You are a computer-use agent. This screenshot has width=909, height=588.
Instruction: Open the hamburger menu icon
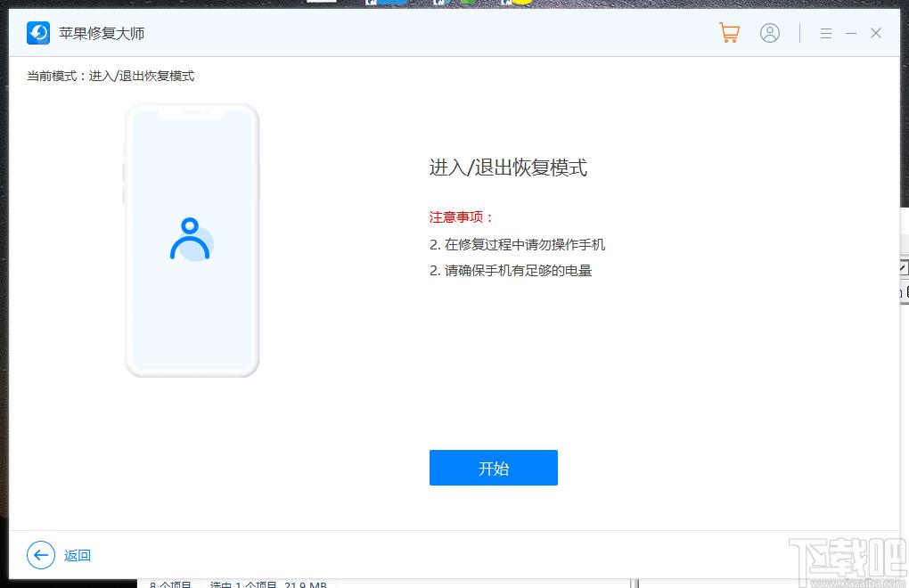coord(826,34)
